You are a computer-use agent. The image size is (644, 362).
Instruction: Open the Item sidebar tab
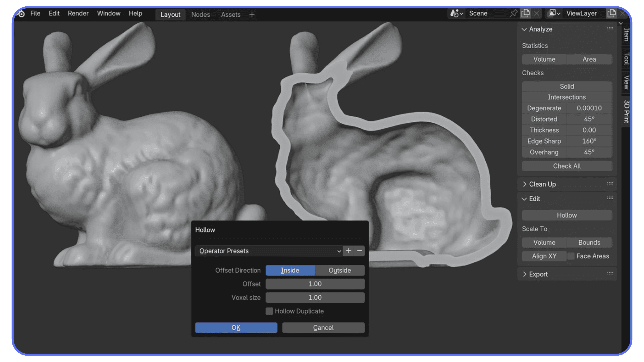coord(626,34)
